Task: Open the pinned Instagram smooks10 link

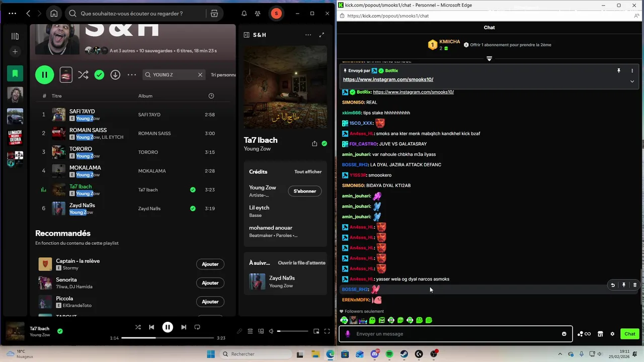Action: [x=388, y=79]
